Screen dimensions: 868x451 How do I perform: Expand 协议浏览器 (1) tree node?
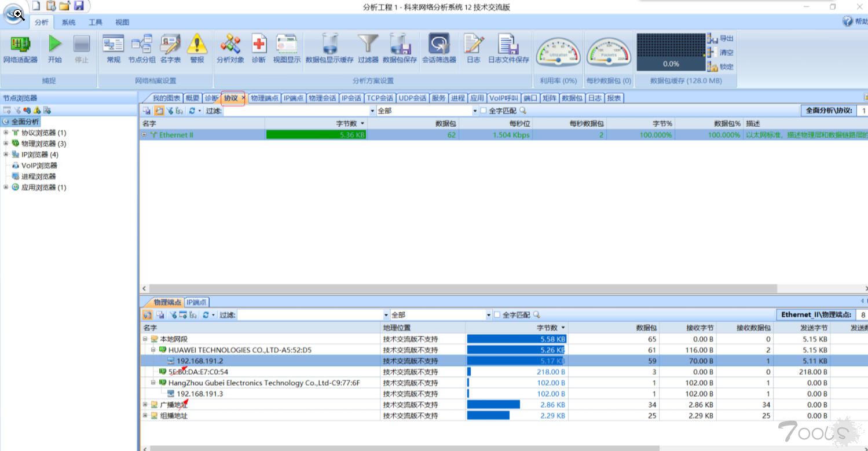[6, 133]
